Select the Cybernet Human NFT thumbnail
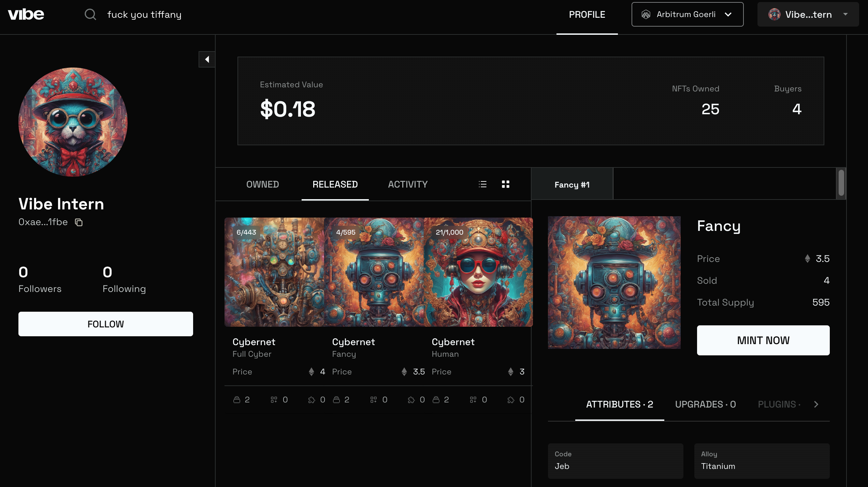Screen dimensions: 868x487 pos(478,272)
